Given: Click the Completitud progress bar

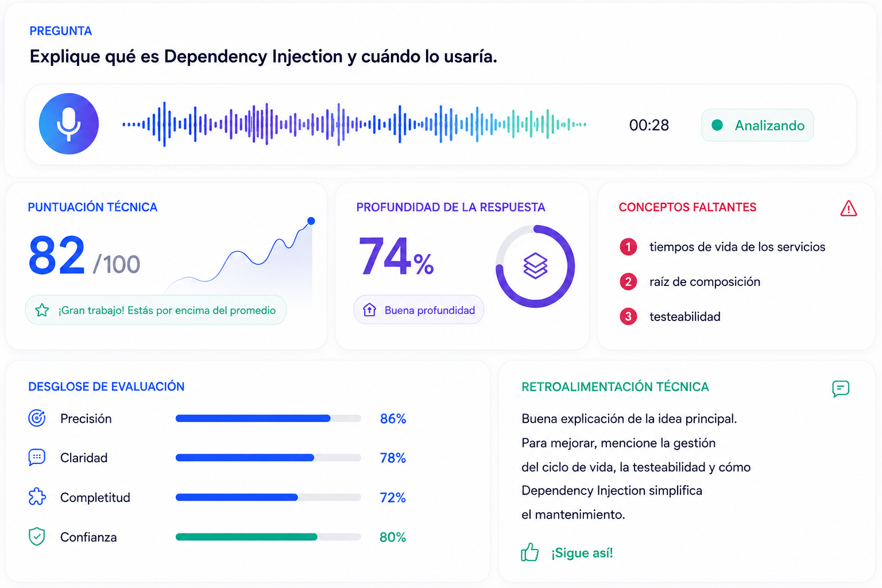Looking at the screenshot, I should click(268, 497).
